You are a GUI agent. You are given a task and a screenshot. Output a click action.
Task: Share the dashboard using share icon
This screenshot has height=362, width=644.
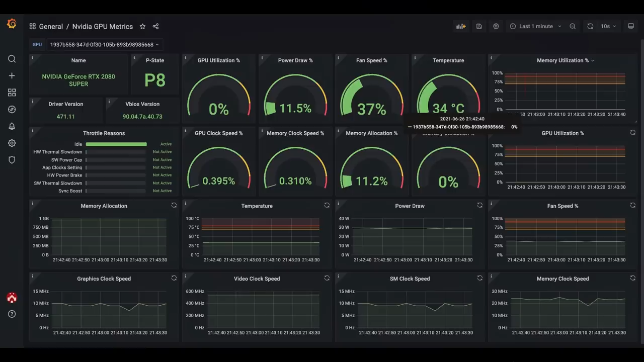point(155,26)
